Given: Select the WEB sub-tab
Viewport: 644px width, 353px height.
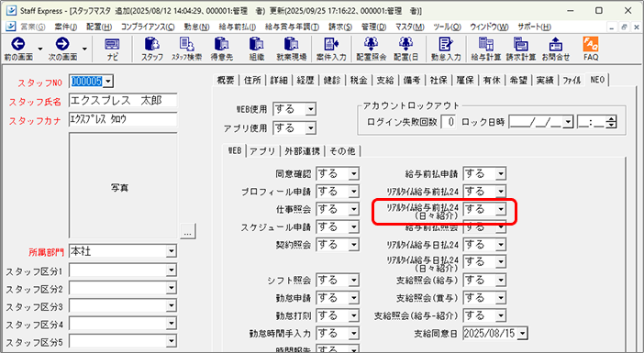Looking at the screenshot, I should pos(235,150).
